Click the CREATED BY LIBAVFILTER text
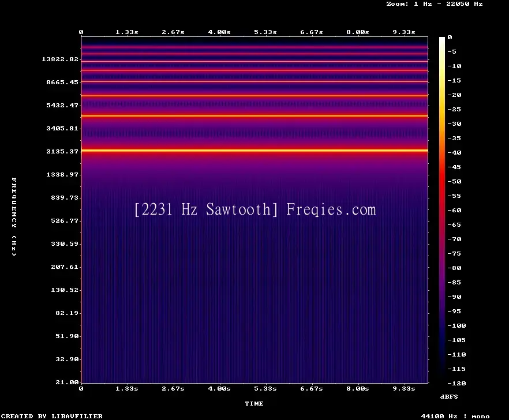This screenshot has width=509, height=420. (51, 416)
